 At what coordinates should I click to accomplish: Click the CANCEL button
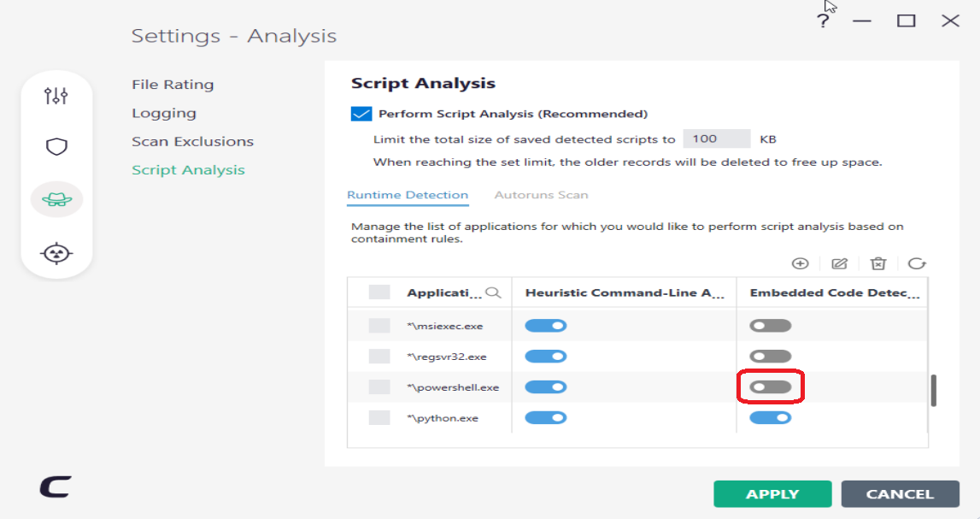click(x=900, y=494)
